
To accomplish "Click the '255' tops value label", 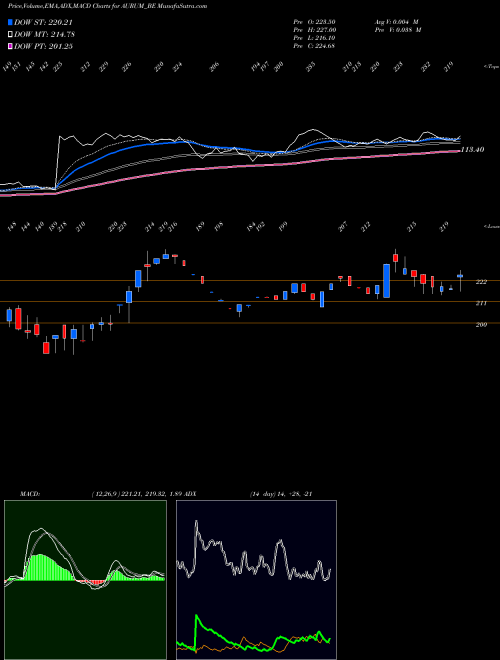I will (x=311, y=67).
